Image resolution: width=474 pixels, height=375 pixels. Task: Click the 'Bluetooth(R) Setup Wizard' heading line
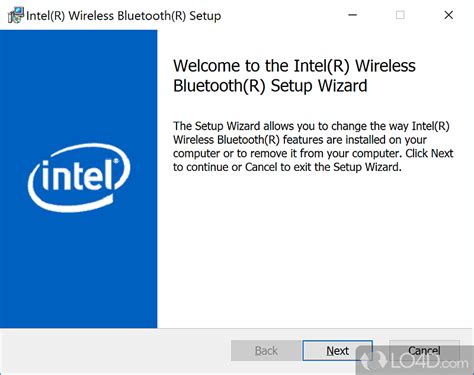[270, 86]
